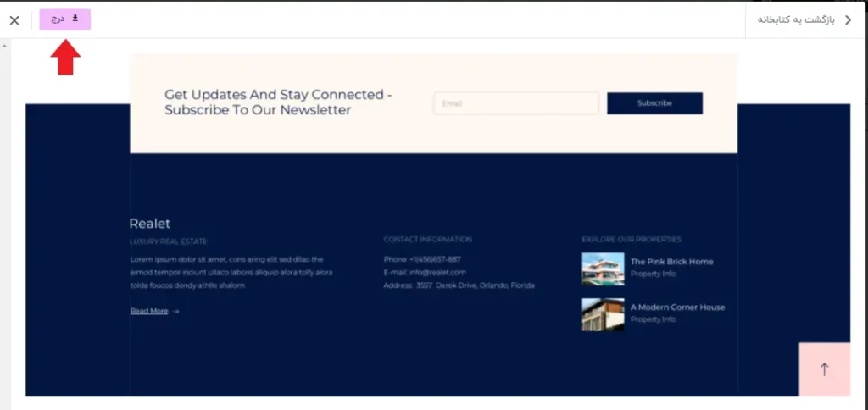
Task: Click the pink درج insert button
Action: coord(64,19)
